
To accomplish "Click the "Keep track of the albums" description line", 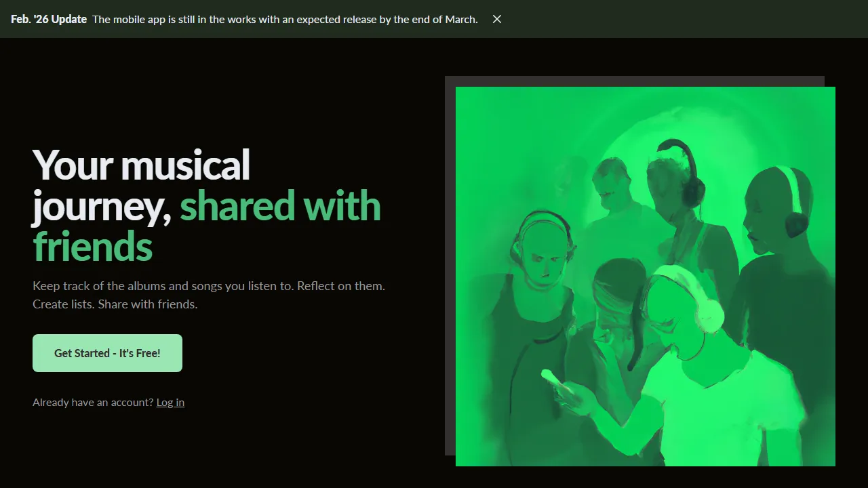I will point(208,286).
